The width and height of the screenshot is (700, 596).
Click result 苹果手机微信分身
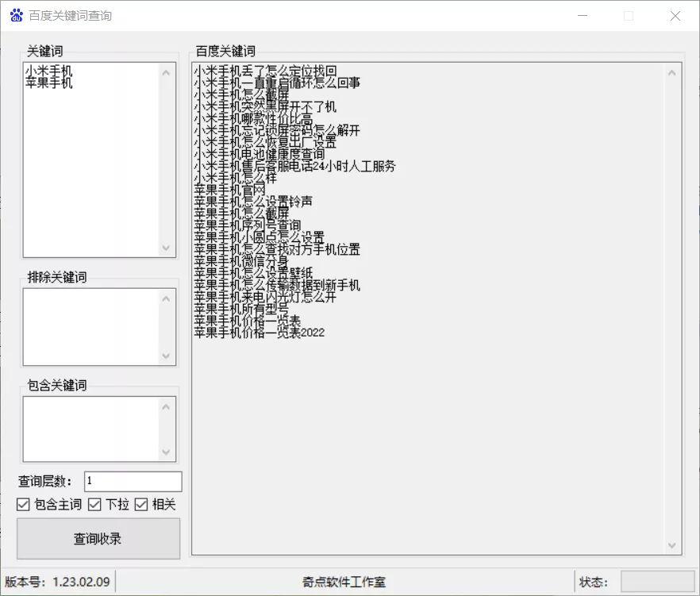point(241,261)
